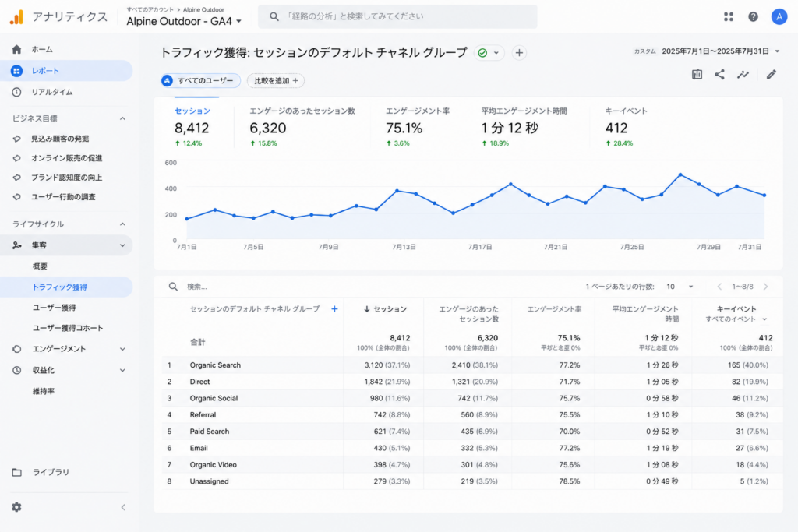Collapse the ライフサイクル section
798x532 pixels.
(x=122, y=224)
